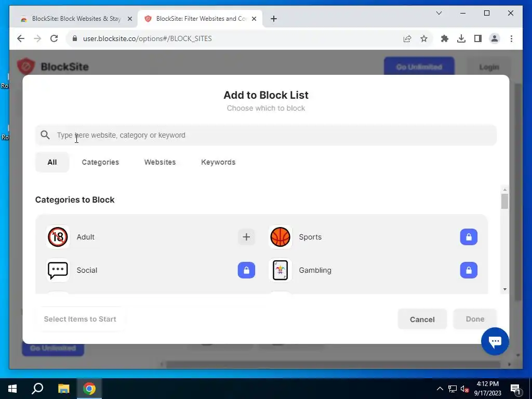Reload the page

coord(54,38)
